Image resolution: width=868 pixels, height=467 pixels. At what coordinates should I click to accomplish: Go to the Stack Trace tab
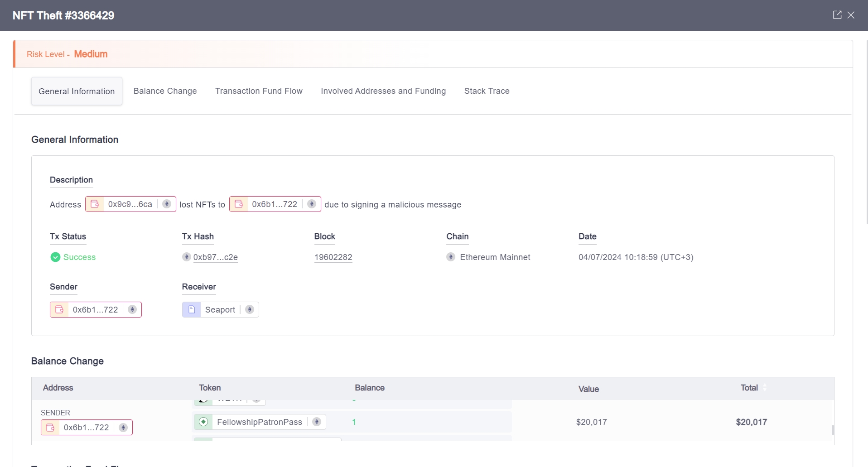[x=487, y=91]
